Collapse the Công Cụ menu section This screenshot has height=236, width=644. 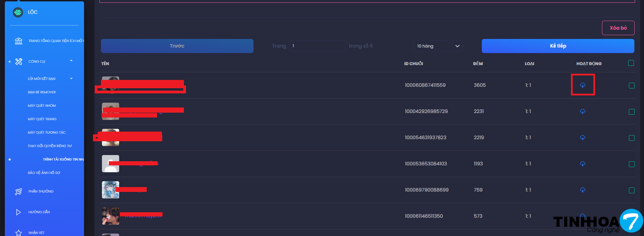71,61
